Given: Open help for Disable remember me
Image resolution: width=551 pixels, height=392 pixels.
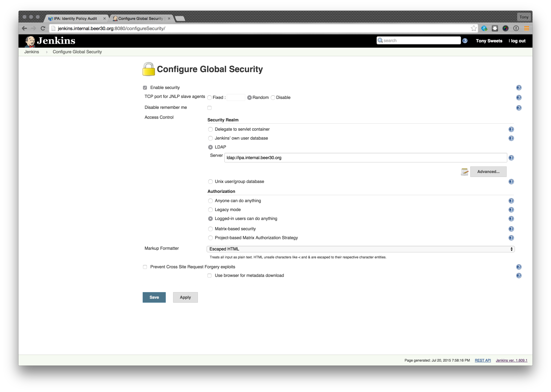Looking at the screenshot, I should click(x=519, y=108).
